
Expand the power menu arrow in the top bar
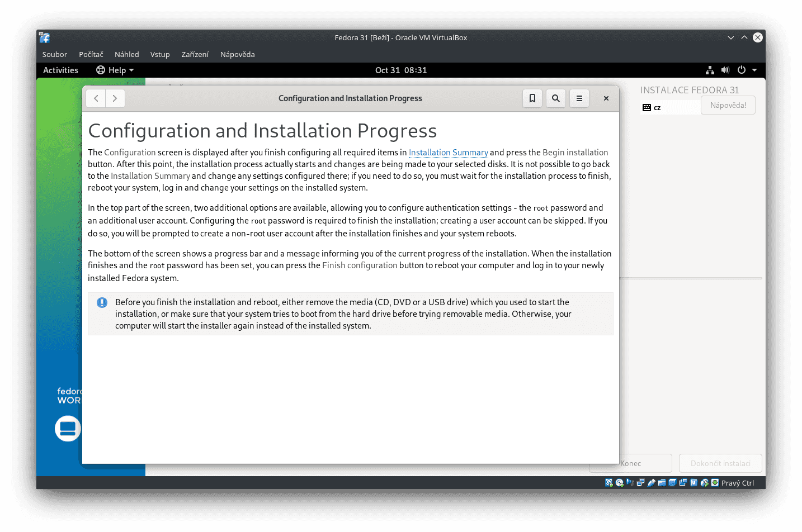[753, 70]
